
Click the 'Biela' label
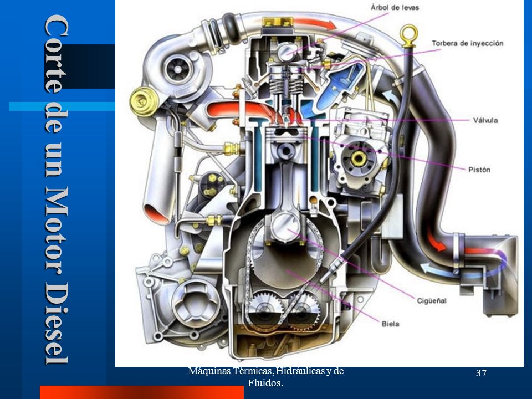[390, 324]
